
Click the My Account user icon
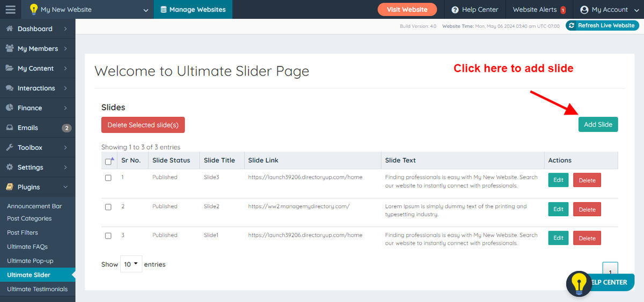[584, 10]
